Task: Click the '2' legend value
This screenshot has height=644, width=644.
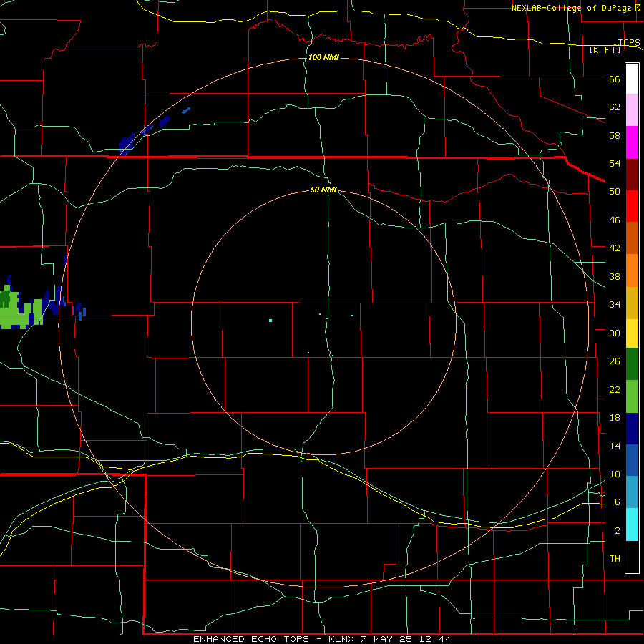Action: 618,530
